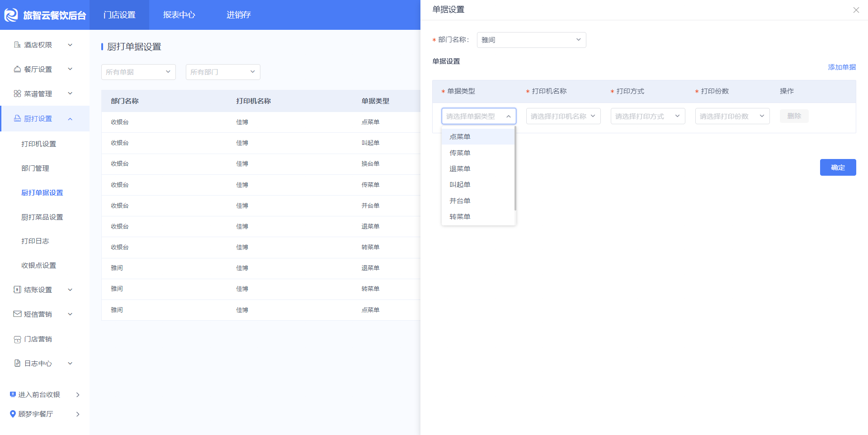The width and height of the screenshot is (868, 435).
Task: Expand the 短信营销 menu chevron
Action: pyautogui.click(x=70, y=314)
